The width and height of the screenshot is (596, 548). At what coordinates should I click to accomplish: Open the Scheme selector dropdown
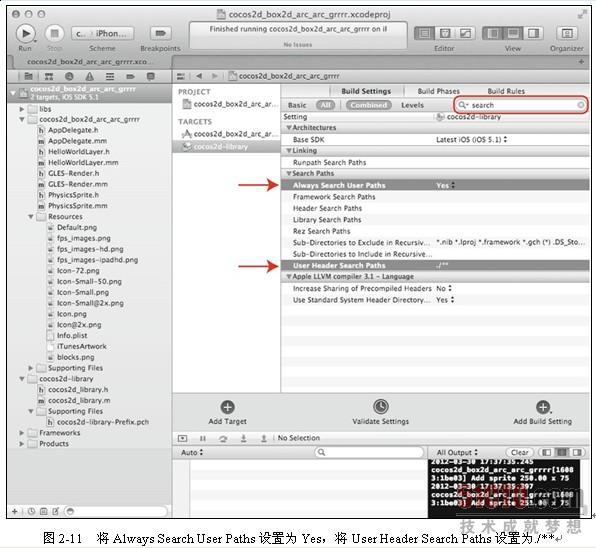pyautogui.click(x=103, y=33)
